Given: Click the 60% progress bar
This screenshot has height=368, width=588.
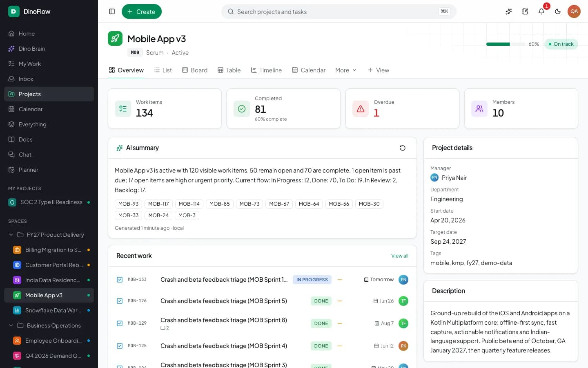Looking at the screenshot, I should coord(506,44).
